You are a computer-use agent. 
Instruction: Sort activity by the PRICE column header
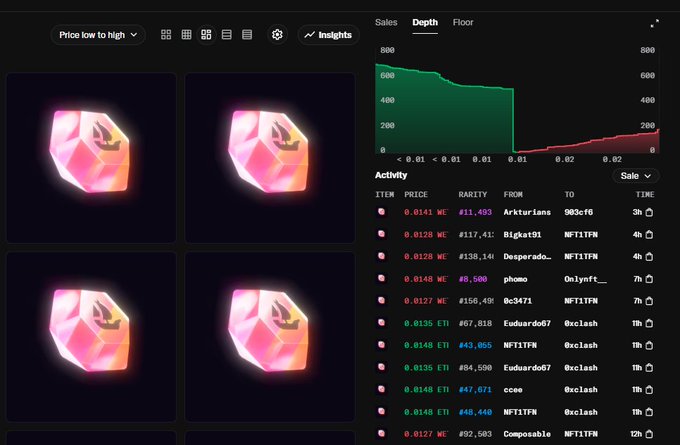click(x=416, y=194)
